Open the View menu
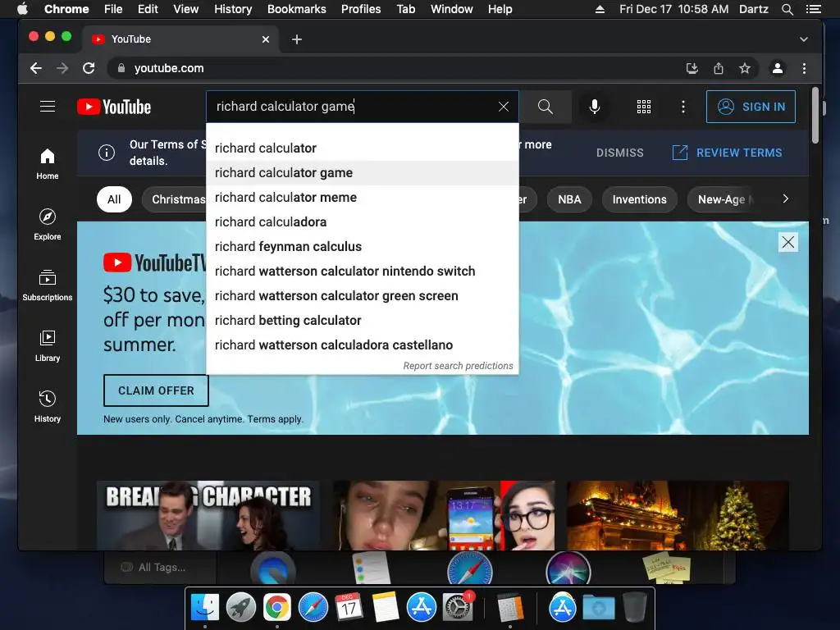Image resolution: width=840 pixels, height=630 pixels. point(186,9)
